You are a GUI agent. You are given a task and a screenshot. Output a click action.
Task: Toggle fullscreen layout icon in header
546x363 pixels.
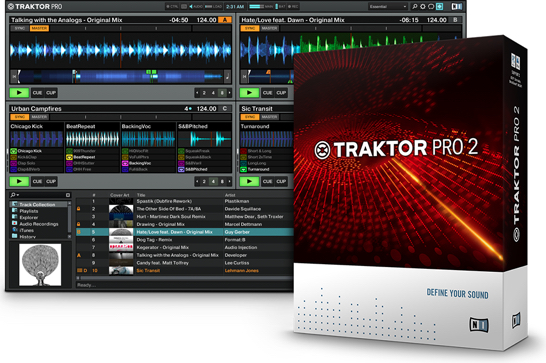(439, 7)
